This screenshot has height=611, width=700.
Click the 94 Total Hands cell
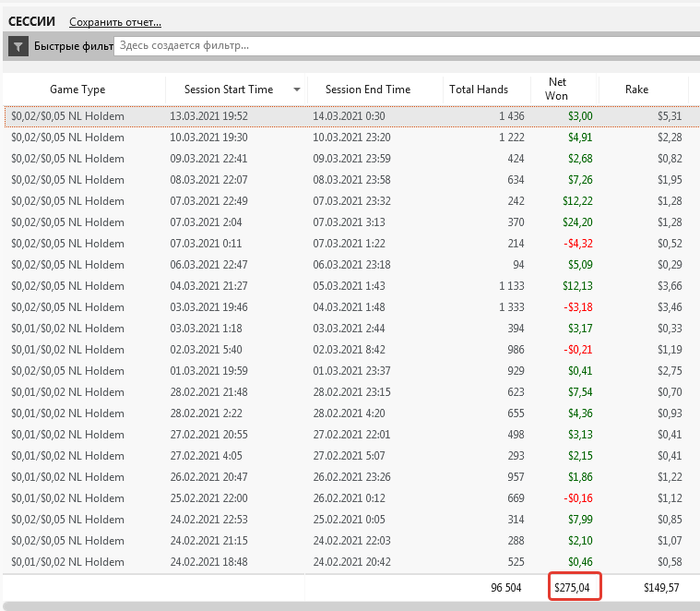[x=518, y=265]
